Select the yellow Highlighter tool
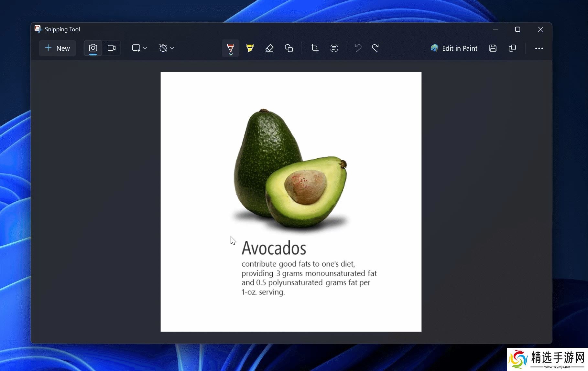Screen dimensions: 588x371 (x=250, y=48)
